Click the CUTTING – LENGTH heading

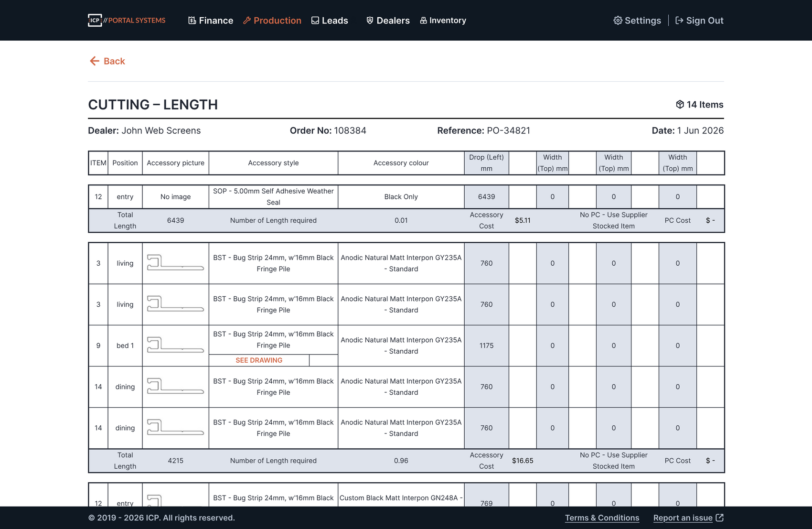coord(153,105)
